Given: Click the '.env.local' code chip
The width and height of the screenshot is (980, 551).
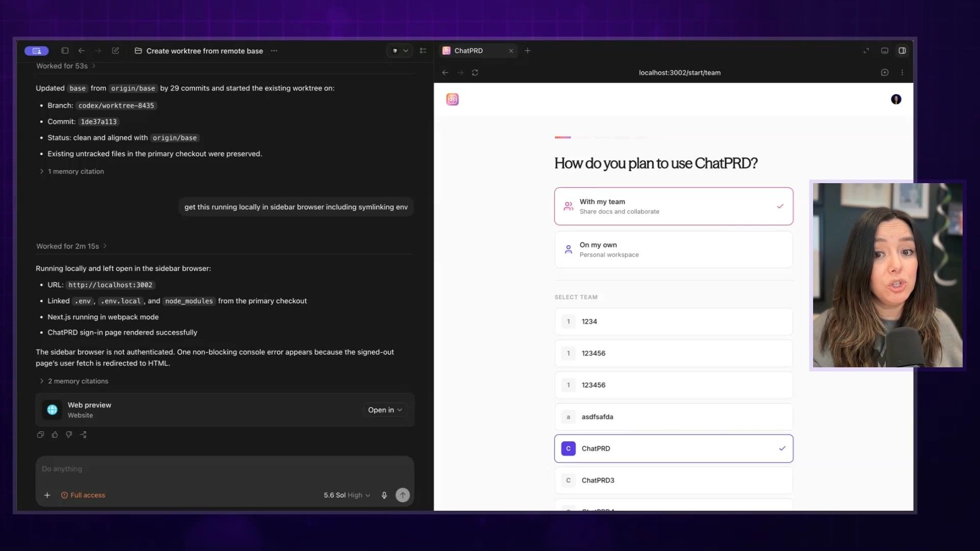Looking at the screenshot, I should [x=120, y=301].
